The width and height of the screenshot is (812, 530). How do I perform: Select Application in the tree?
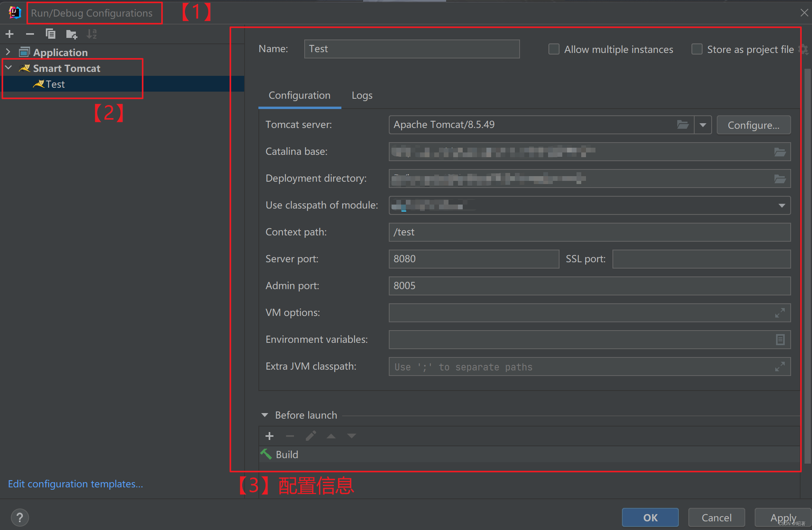coord(60,53)
